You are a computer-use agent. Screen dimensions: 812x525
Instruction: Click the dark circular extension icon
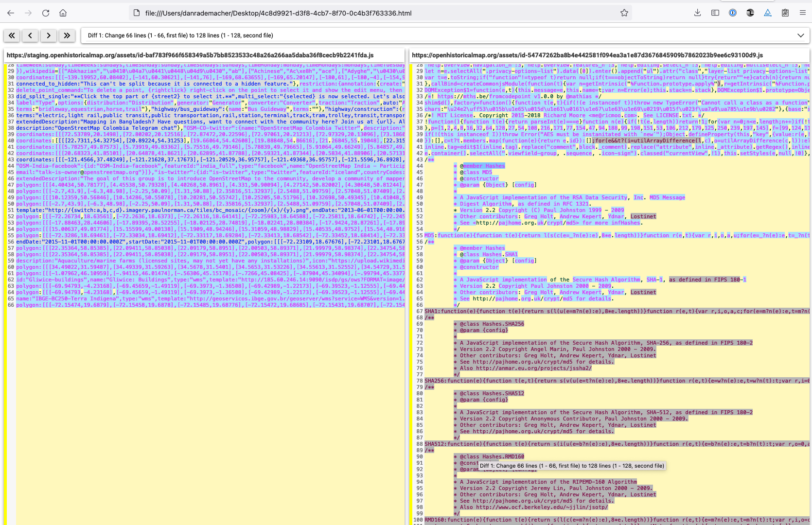[x=750, y=13]
